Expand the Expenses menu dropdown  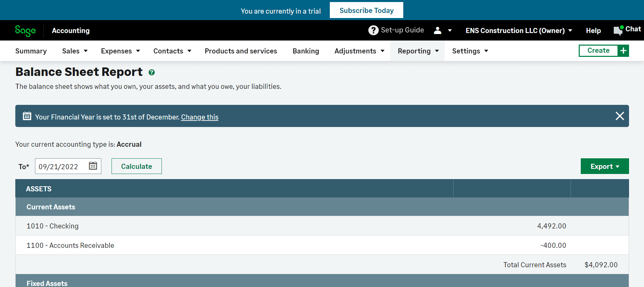138,51
